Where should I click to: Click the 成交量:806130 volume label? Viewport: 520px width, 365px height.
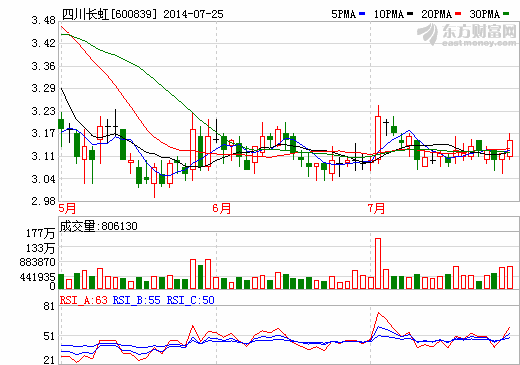pos(98,226)
